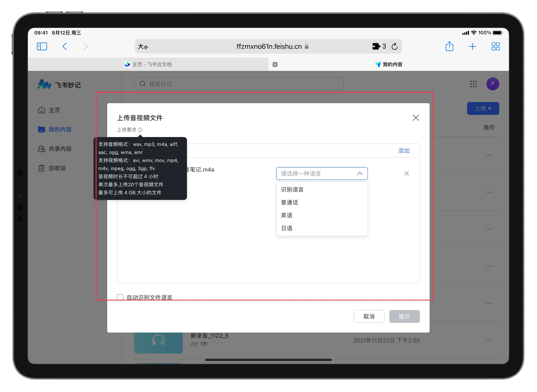Go to 主页 in sidebar
The height and width of the screenshot is (392, 537).
pyautogui.click(x=49, y=110)
